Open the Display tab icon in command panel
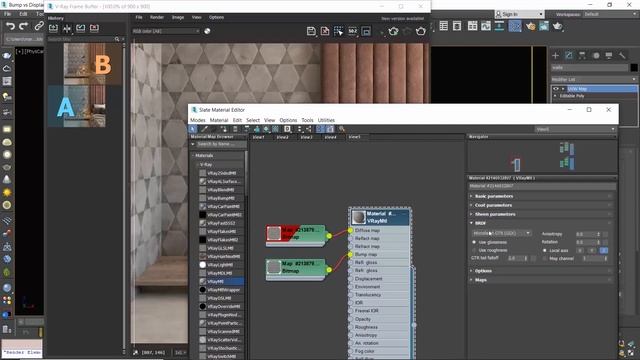The image size is (640, 360). [x=609, y=56]
